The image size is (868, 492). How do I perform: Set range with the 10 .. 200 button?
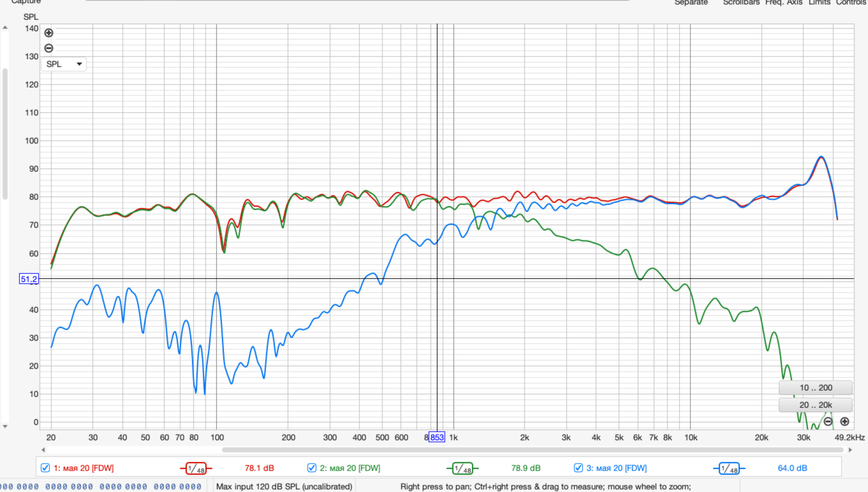pos(815,388)
